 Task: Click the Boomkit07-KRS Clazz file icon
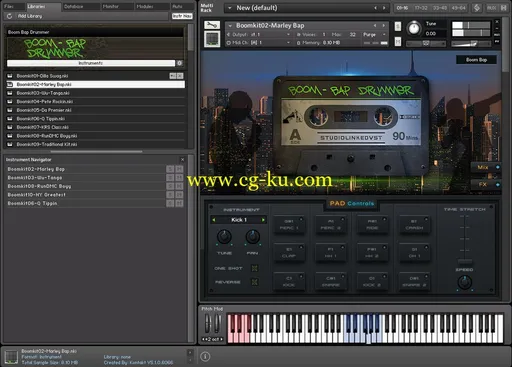click(x=10, y=127)
